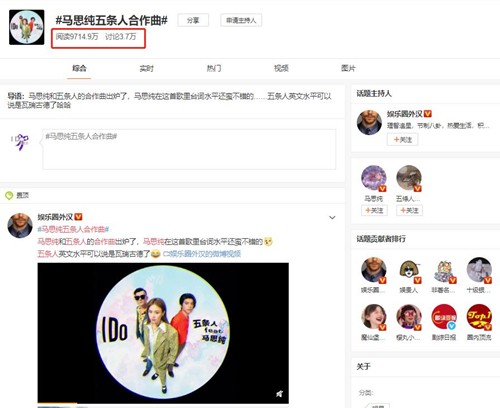
Task: Switch to the 视频 tab
Action: coord(281,68)
